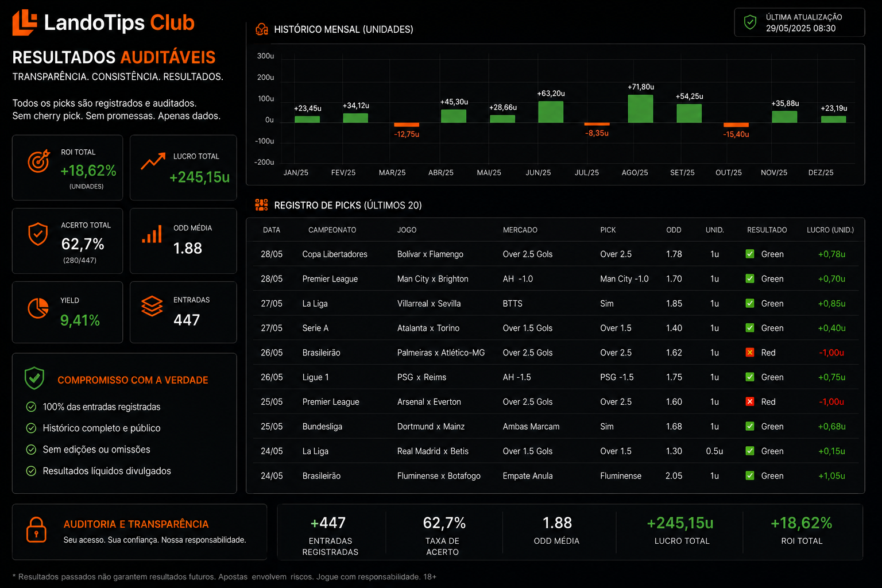Click the 2.05 odd value
Screen dimensions: 882x588
[674, 475]
